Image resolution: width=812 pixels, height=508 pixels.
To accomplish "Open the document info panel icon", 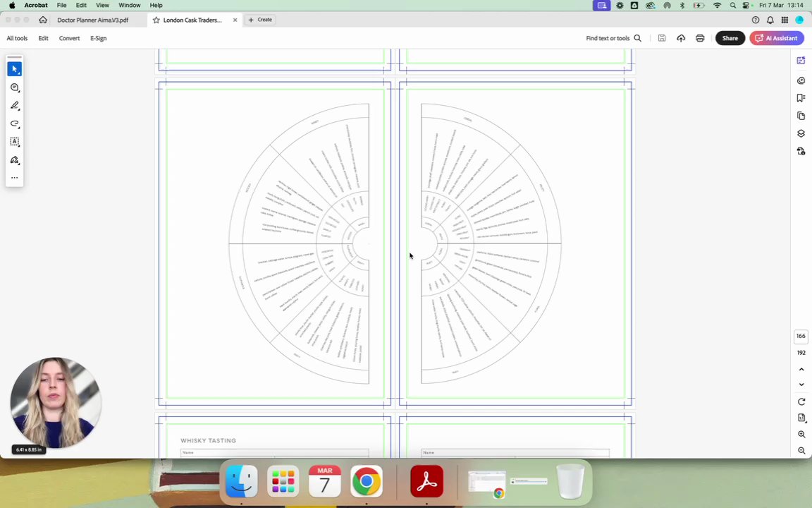I will point(801,152).
